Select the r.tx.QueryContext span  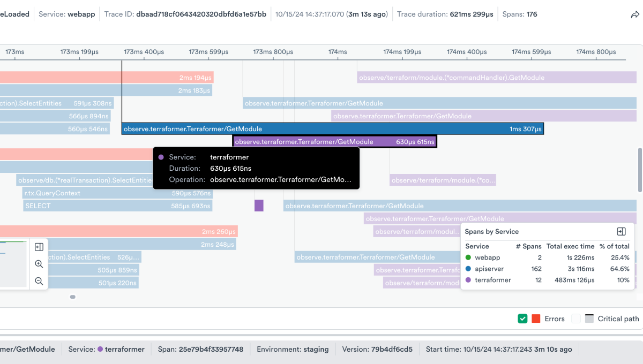[117, 193]
